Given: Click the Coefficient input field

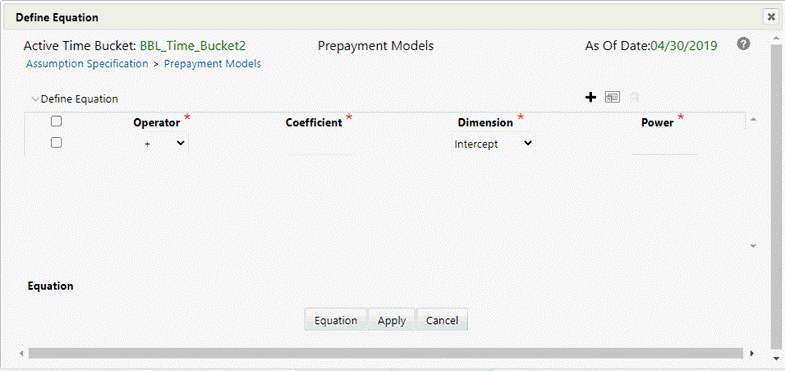Looking at the screenshot, I should pos(321,145).
